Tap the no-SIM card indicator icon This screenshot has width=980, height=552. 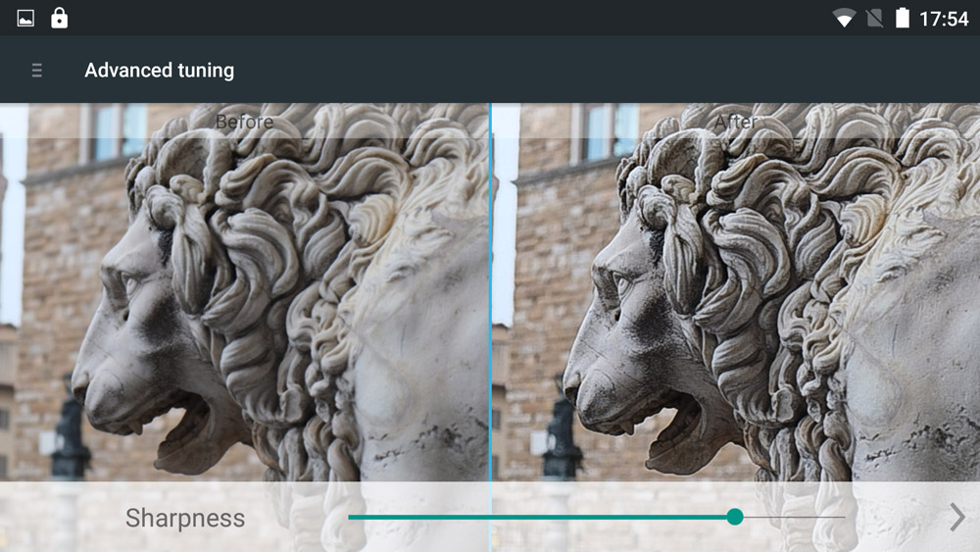point(874,19)
